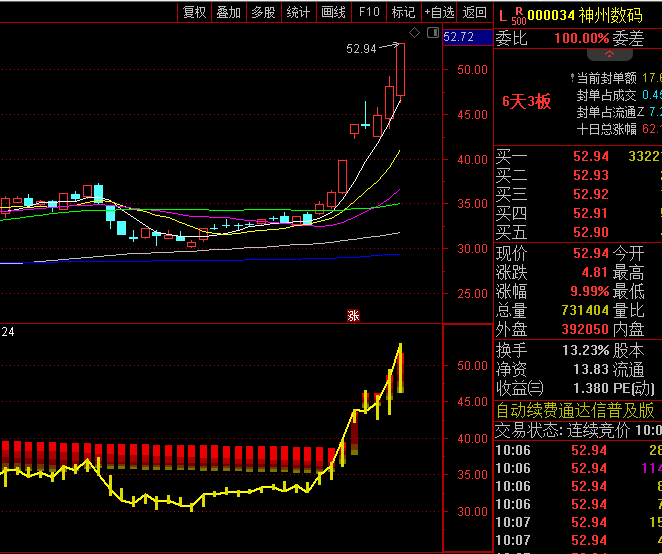Switch to 多股 multi-stock view
The image size is (662, 554).
point(263,12)
